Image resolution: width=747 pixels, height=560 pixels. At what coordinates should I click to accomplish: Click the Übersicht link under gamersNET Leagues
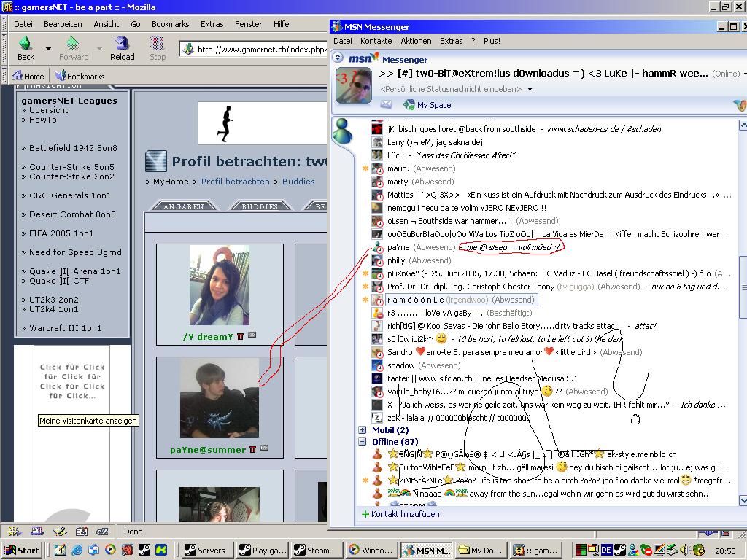tap(49, 110)
